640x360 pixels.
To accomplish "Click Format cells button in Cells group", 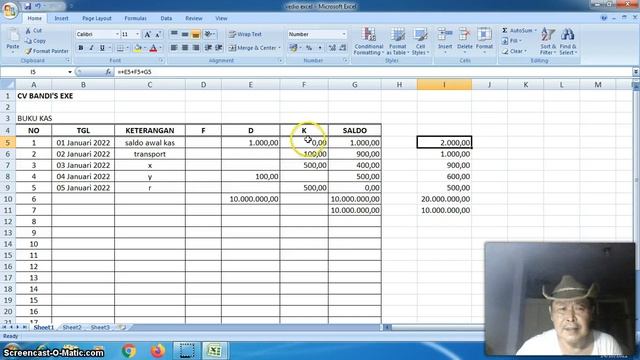I will (x=484, y=40).
